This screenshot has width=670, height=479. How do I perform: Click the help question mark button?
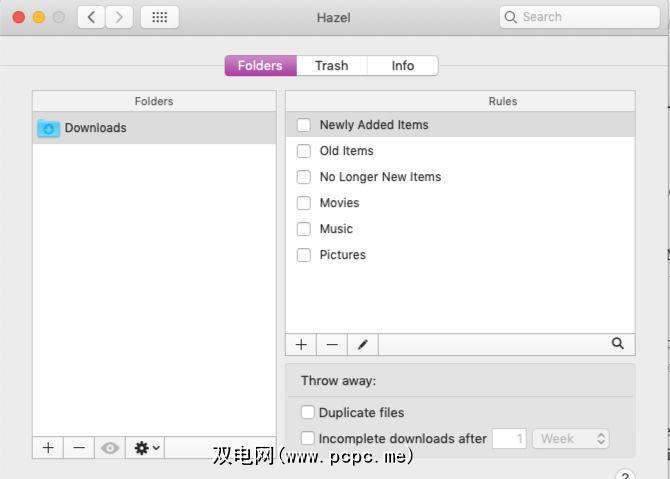pyautogui.click(x=625, y=475)
